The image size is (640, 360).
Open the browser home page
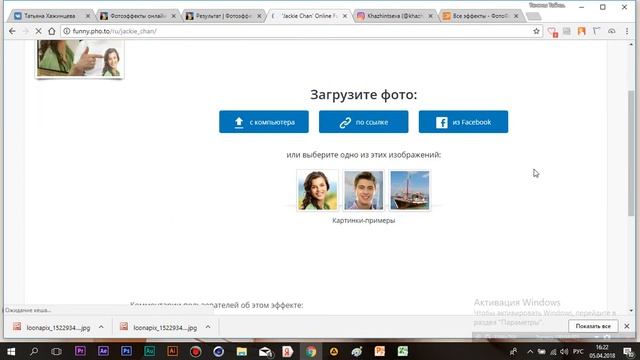[51, 31]
